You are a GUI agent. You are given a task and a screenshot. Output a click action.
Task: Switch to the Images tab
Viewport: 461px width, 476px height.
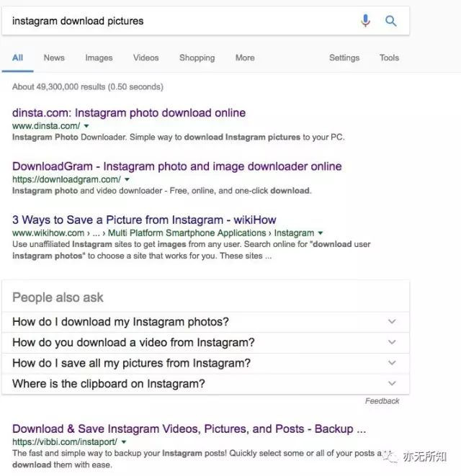point(99,58)
